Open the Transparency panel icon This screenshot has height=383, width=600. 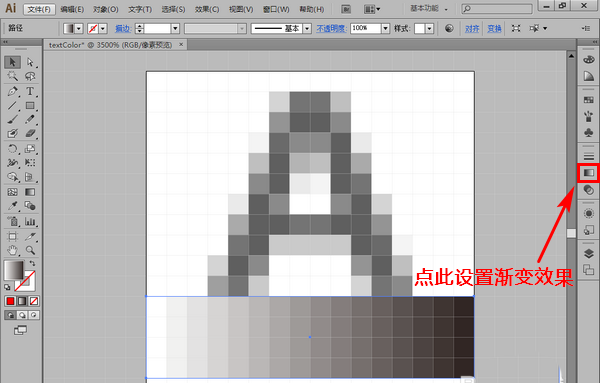tap(589, 189)
